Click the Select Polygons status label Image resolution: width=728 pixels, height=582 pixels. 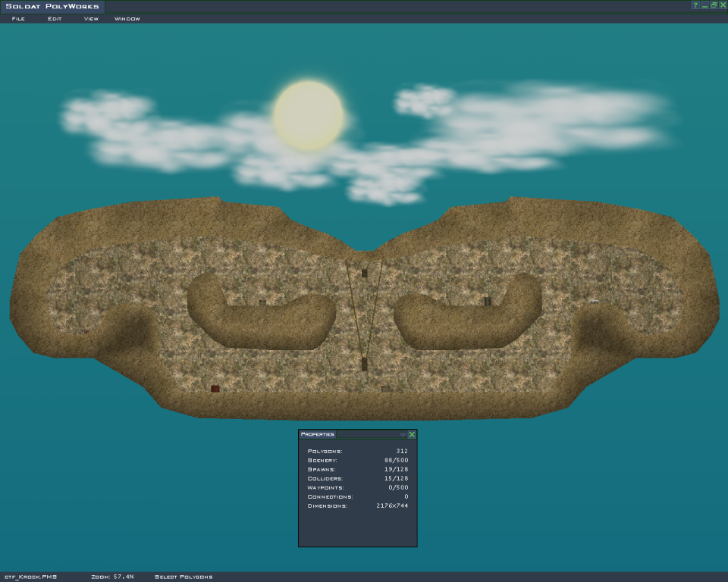[184, 577]
